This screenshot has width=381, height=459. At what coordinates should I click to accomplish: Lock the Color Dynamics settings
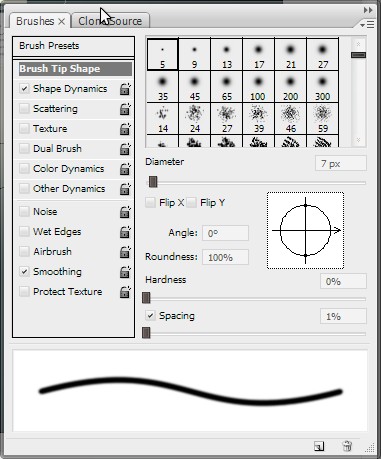tap(125, 169)
